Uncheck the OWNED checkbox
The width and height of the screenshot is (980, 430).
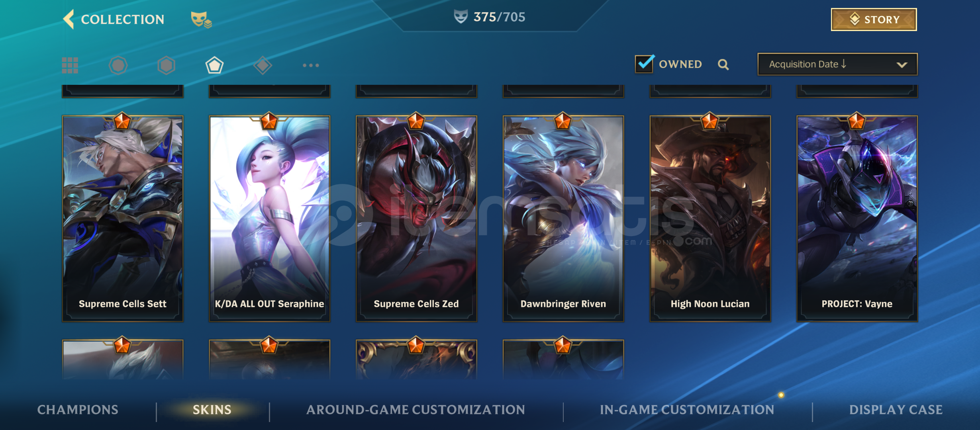645,64
